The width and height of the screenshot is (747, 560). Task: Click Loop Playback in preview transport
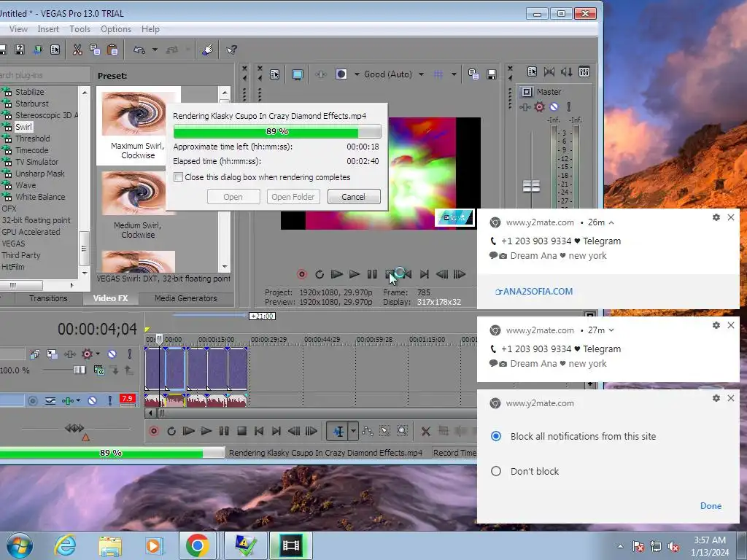coord(320,274)
